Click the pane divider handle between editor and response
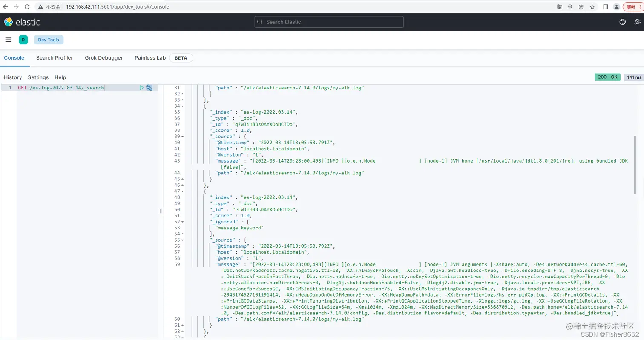Screen dimensions: 644x340 coord(161,211)
